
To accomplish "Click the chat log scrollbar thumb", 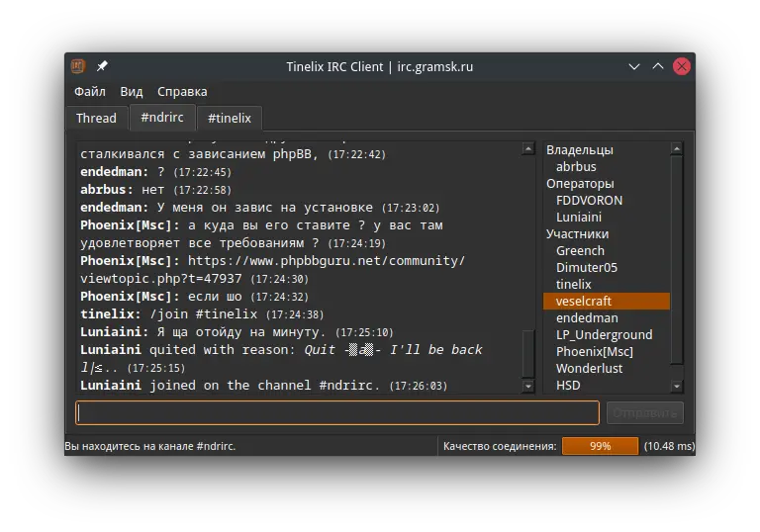I will pyautogui.click(x=528, y=353).
